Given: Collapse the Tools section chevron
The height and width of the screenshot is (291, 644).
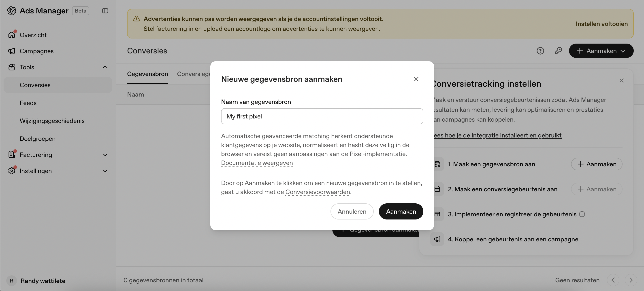Looking at the screenshot, I should tap(105, 67).
